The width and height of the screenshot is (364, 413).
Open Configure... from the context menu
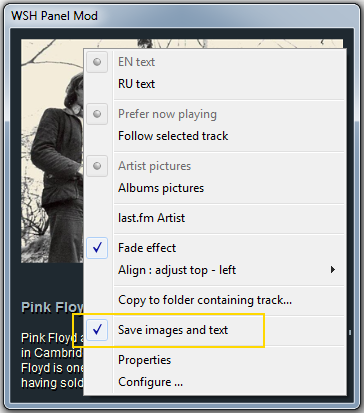(215, 382)
